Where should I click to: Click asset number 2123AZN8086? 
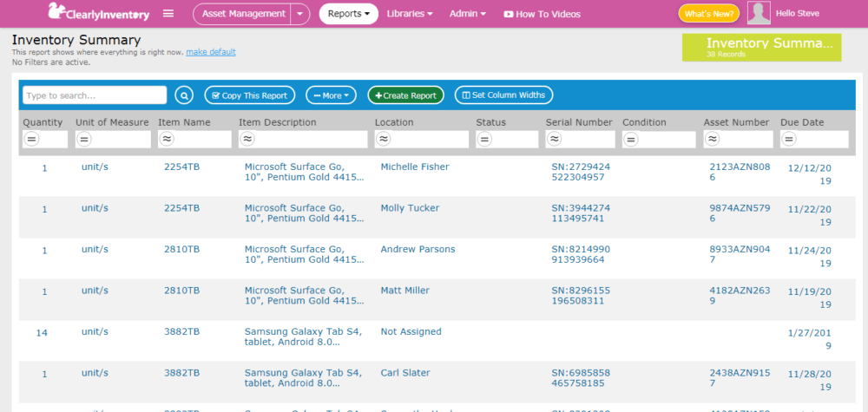(740, 172)
